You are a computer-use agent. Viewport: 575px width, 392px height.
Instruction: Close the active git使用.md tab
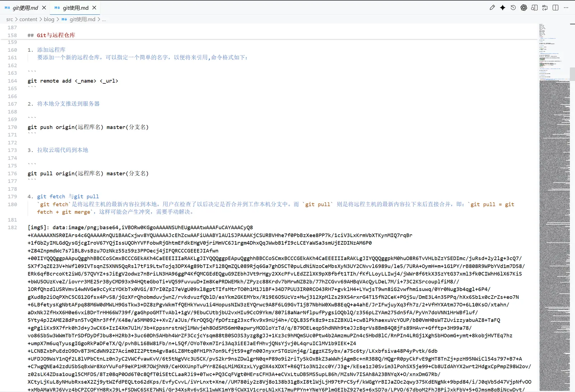[94, 8]
